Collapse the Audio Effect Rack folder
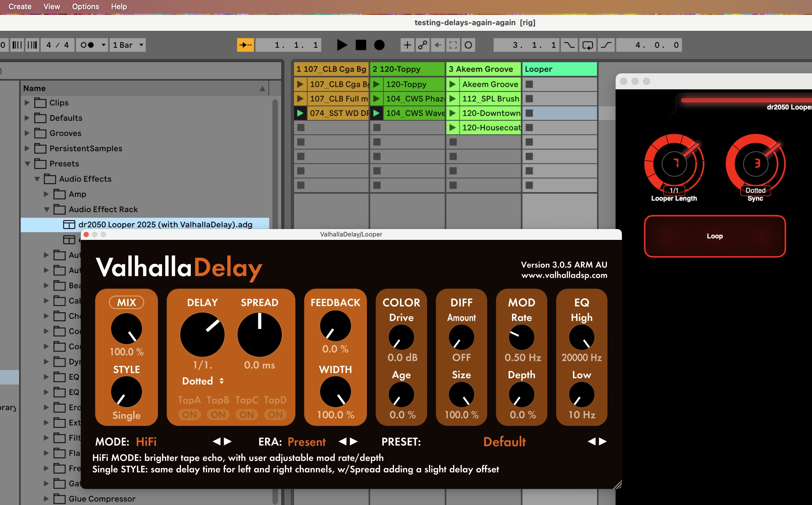812x505 pixels. pyautogui.click(x=47, y=210)
